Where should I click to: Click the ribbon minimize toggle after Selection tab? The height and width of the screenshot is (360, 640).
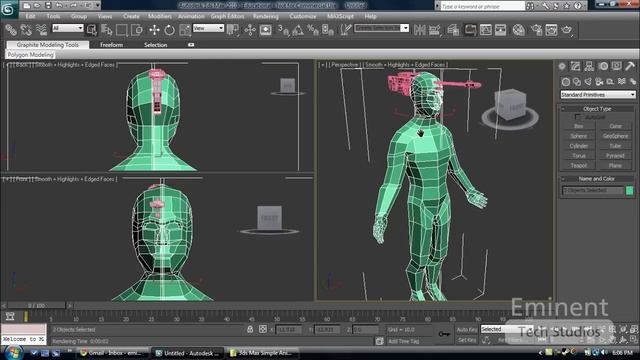(191, 45)
